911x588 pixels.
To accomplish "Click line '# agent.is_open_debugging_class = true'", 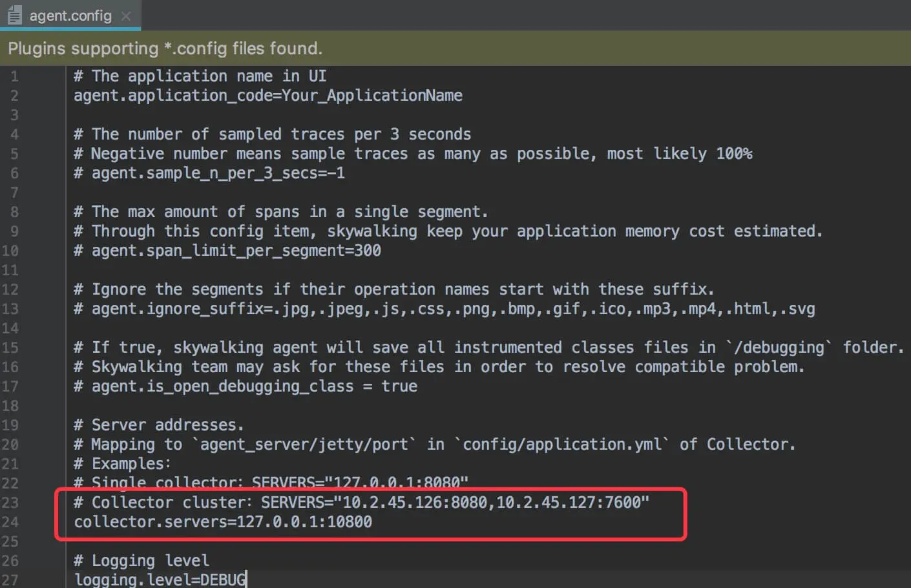I will pyautogui.click(x=246, y=386).
